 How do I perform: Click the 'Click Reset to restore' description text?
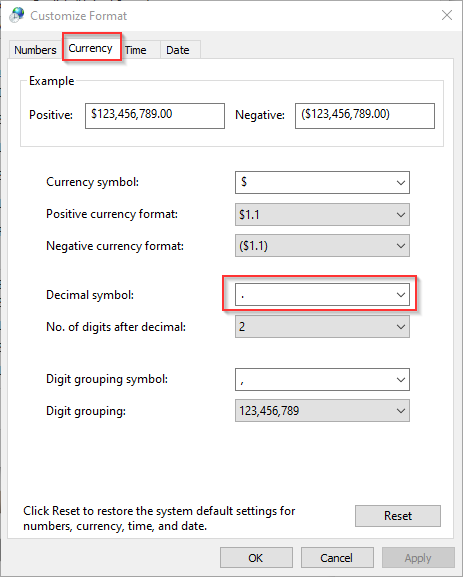(159, 518)
